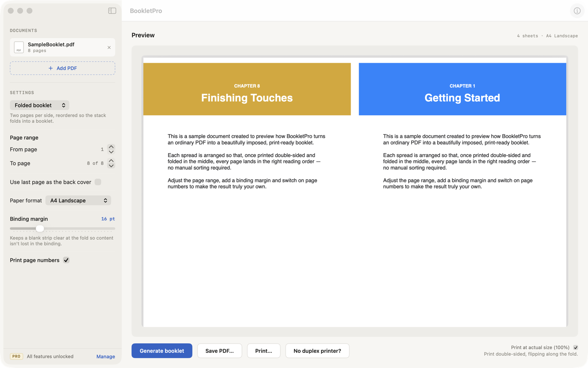Open the Folded booklet layout dropdown
Viewport: 588px width, 368px height.
pyautogui.click(x=39, y=105)
